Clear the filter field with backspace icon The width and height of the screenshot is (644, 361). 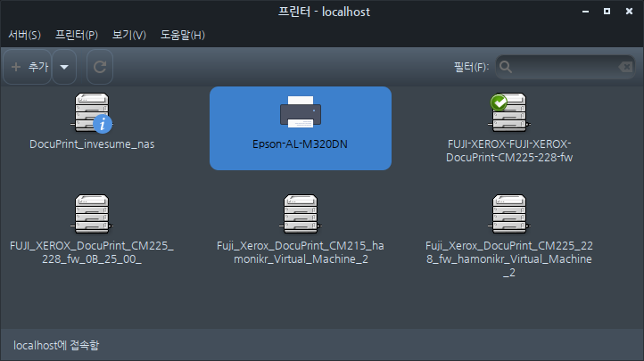pyautogui.click(x=626, y=67)
